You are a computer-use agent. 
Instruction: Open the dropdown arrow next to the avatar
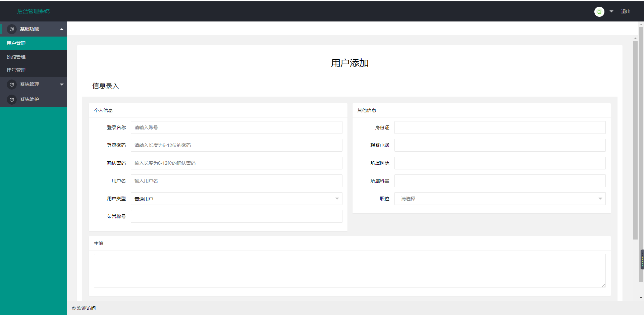[x=611, y=11]
